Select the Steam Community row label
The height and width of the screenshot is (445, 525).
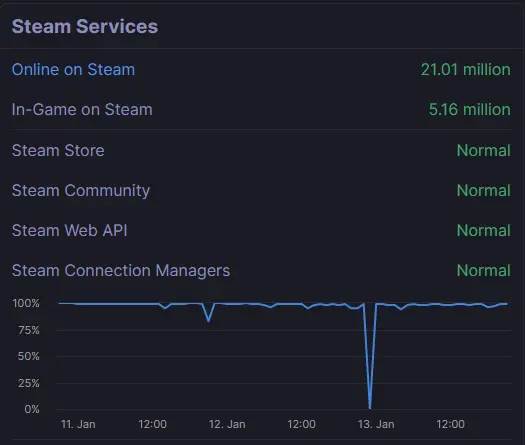[81, 191]
